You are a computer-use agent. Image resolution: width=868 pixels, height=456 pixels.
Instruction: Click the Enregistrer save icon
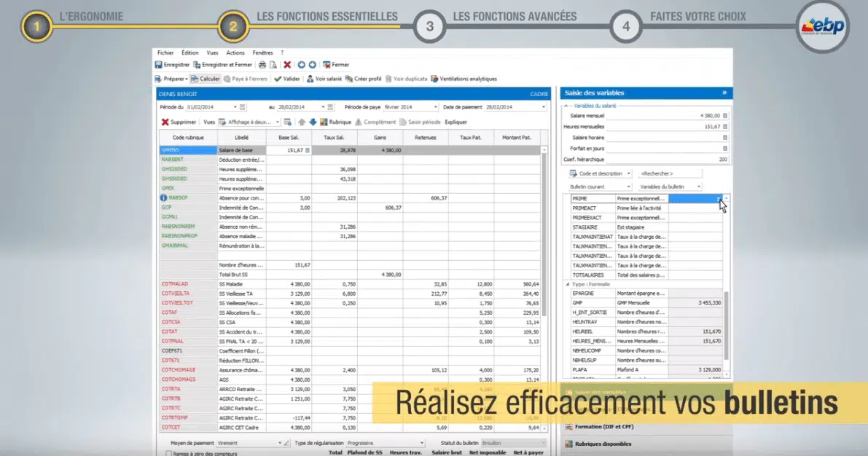click(158, 65)
